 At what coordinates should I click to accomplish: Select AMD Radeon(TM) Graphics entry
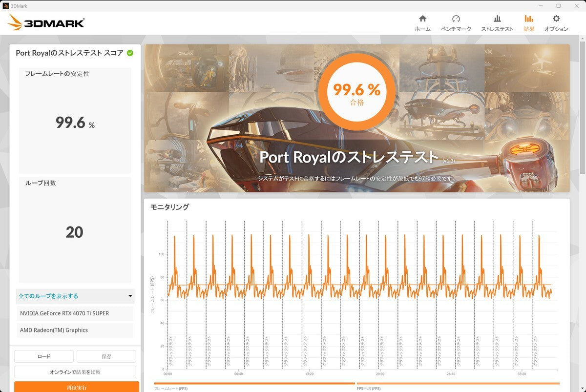click(x=75, y=330)
